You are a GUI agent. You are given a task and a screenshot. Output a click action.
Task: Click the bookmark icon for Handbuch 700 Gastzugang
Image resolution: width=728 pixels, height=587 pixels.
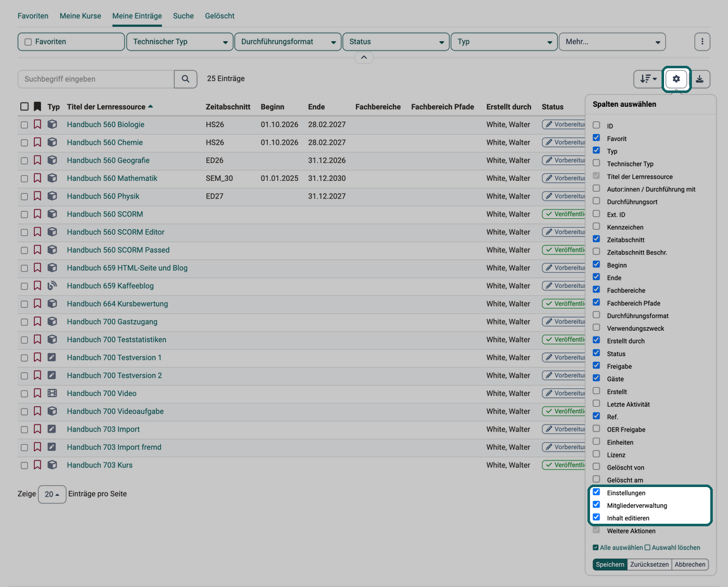click(x=37, y=321)
